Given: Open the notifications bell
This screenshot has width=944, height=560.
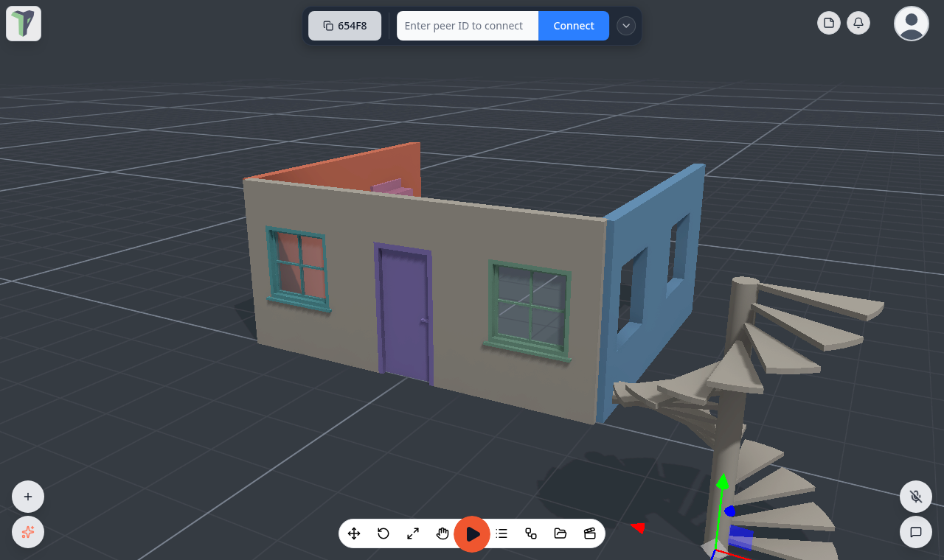Looking at the screenshot, I should [858, 23].
